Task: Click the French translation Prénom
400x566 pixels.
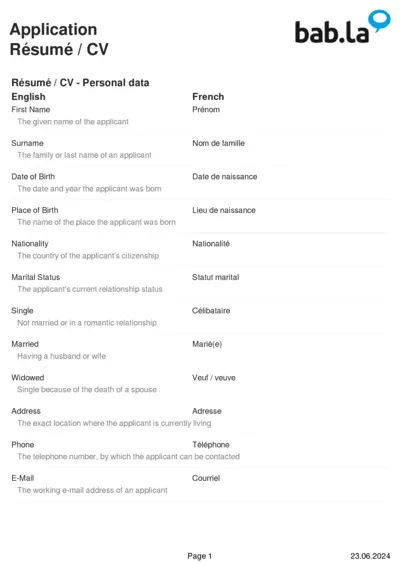Action: click(x=206, y=109)
